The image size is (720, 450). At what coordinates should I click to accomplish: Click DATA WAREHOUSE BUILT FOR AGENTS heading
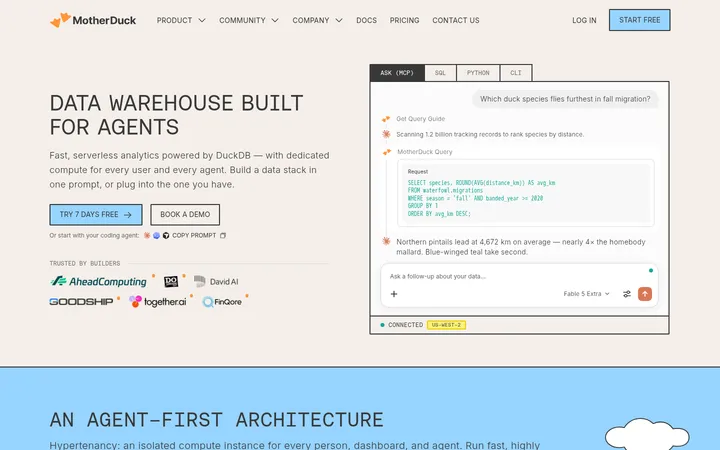(176, 115)
